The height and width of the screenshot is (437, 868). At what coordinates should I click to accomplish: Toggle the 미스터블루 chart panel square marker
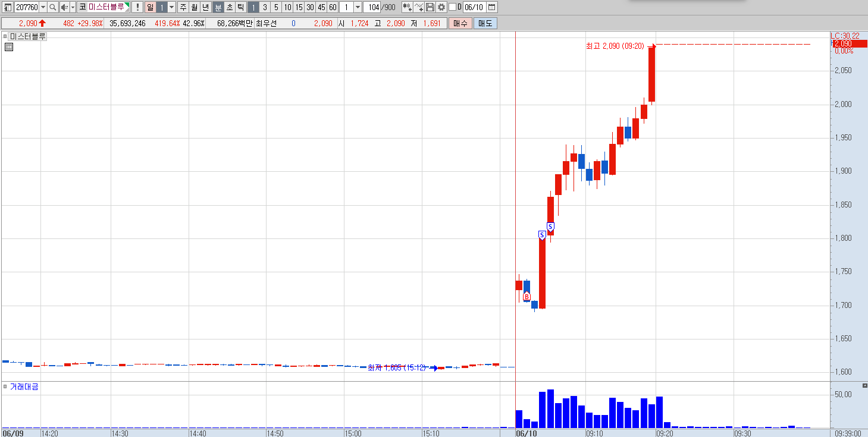(5, 36)
